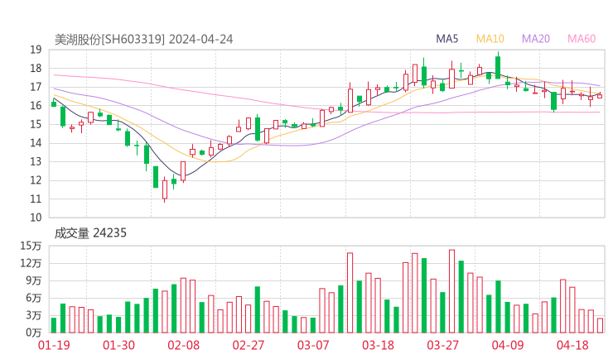The width and height of the screenshot is (613, 364).
Task: Click the last volume bar at the right edge
Action: pyautogui.click(x=600, y=326)
